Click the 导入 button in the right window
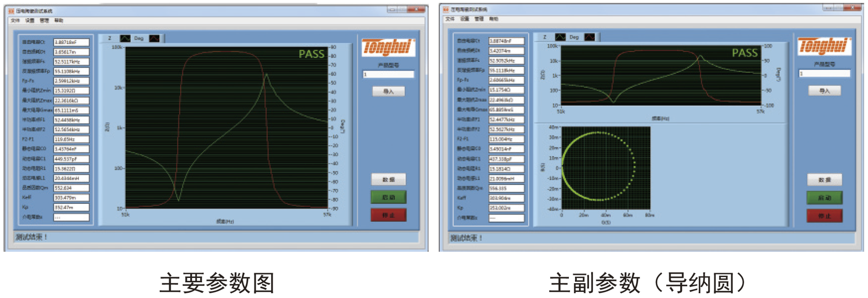This screenshot has width=868, height=298. pos(825,90)
